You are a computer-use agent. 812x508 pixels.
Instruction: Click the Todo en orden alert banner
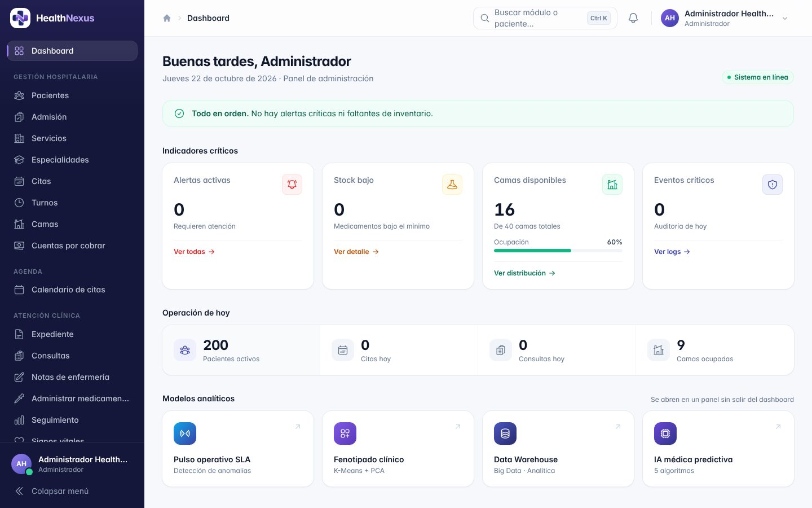click(478, 113)
